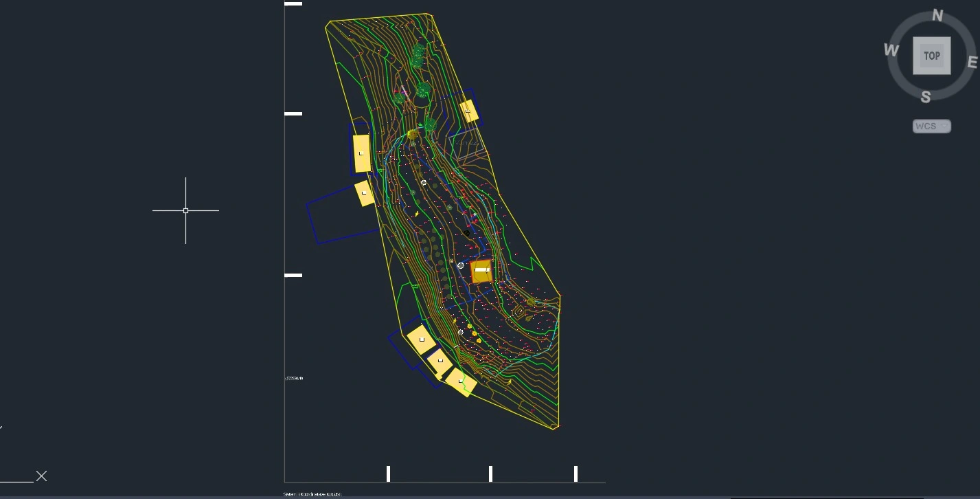Screen dimensions: 980x499
Task: Click the TOP face of the ViewCube
Action: [931, 56]
